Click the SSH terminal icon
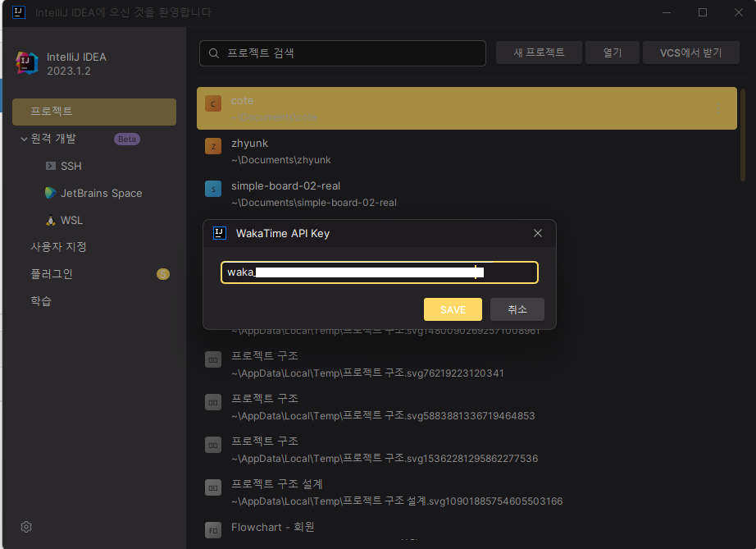This screenshot has height=549, width=756. coord(51,166)
